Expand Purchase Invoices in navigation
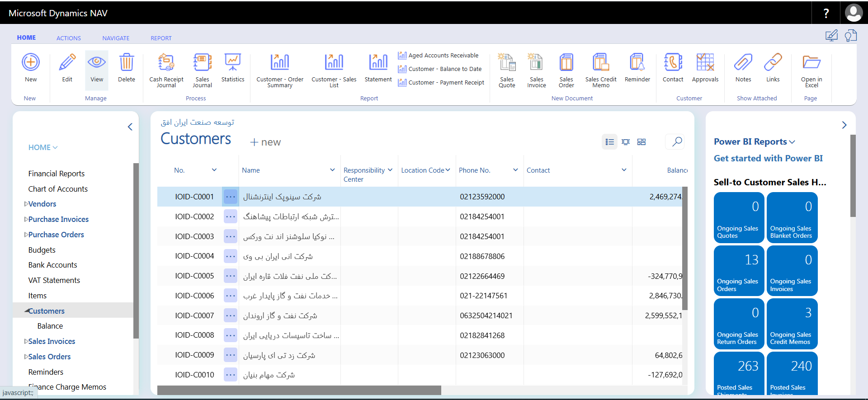The image size is (868, 400). (x=26, y=219)
